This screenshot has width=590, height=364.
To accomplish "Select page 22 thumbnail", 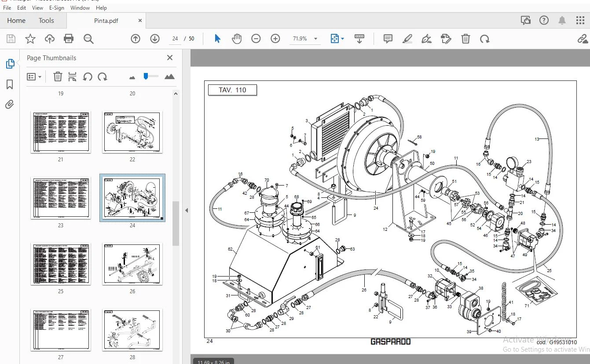I will pos(132,132).
